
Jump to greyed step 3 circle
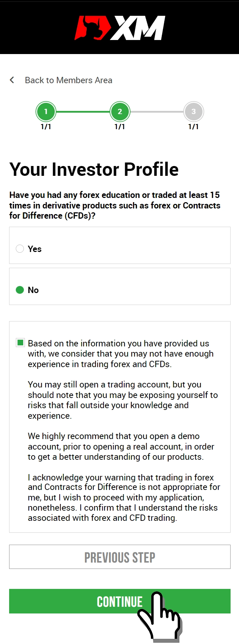click(194, 112)
